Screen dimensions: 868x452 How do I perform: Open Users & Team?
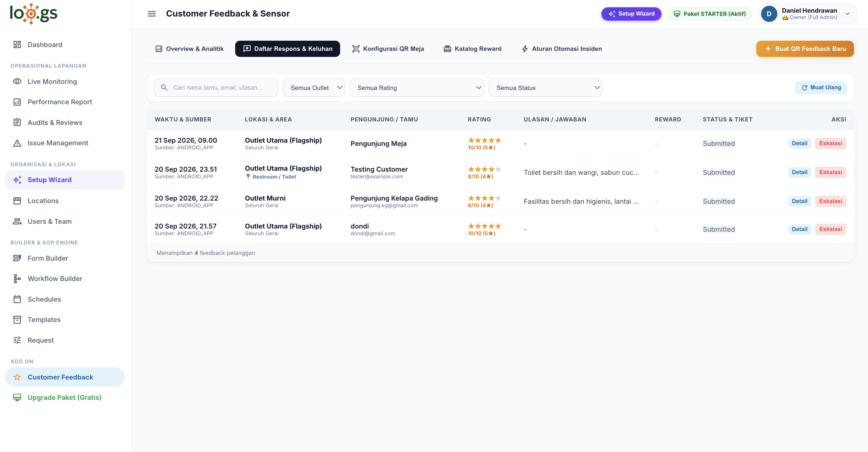tap(65, 221)
